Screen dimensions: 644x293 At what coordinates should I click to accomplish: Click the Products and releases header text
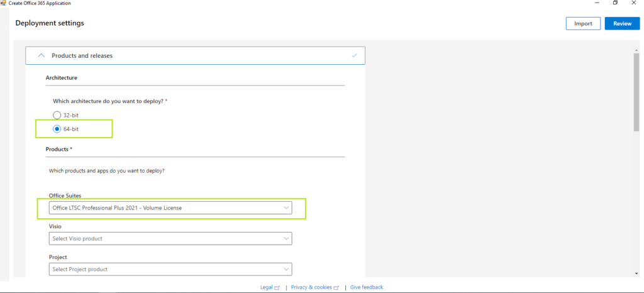click(x=82, y=55)
